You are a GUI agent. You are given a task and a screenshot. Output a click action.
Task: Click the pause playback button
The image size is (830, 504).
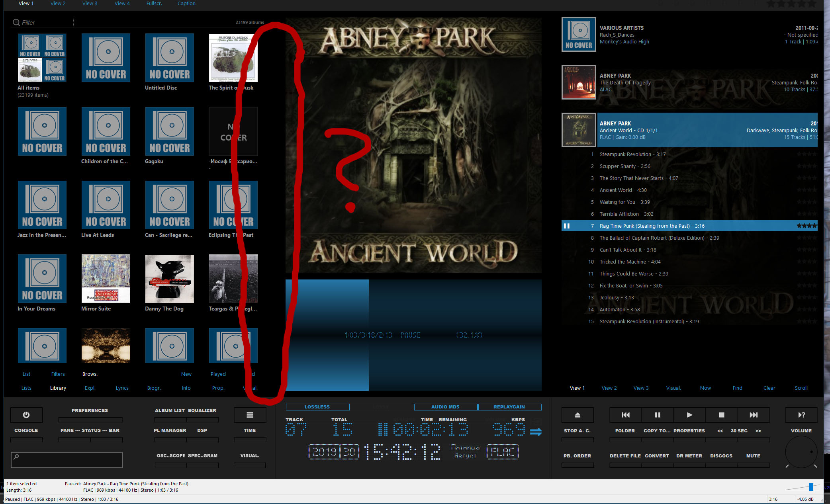click(x=658, y=415)
